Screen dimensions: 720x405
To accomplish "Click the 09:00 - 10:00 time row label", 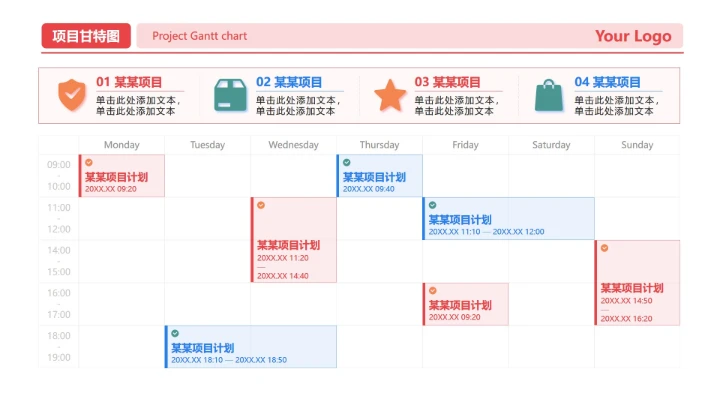I will click(x=59, y=175).
